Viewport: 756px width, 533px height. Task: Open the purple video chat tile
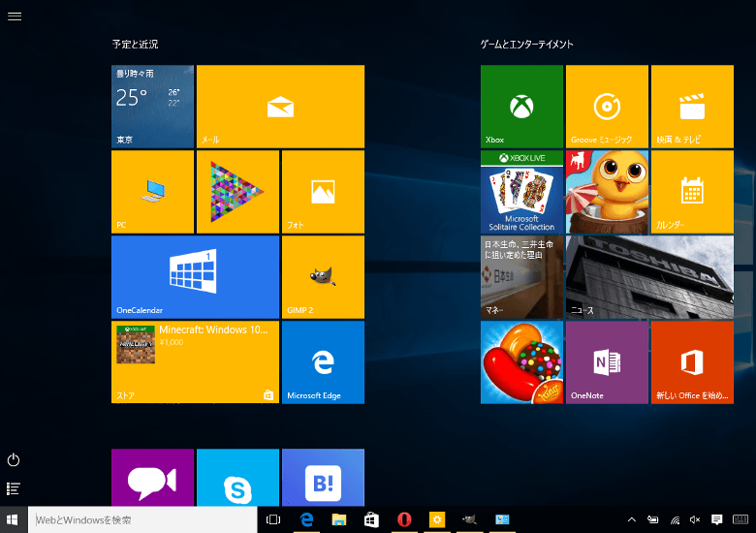152,478
